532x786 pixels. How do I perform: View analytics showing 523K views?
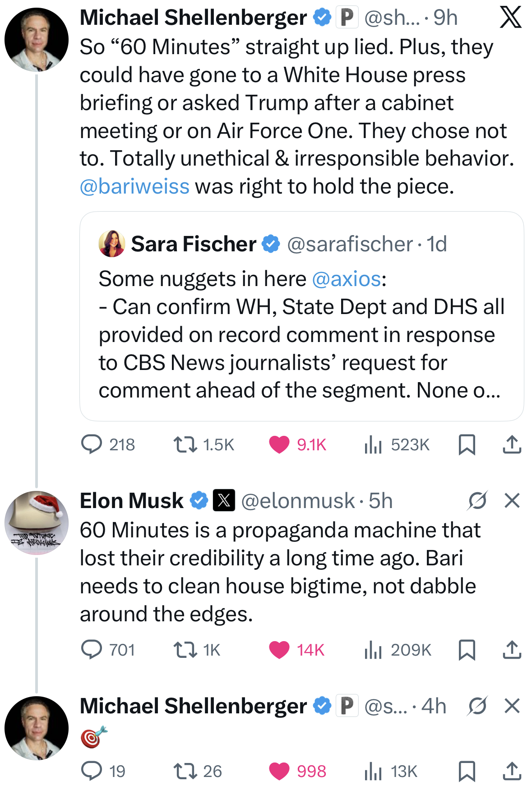click(x=373, y=444)
